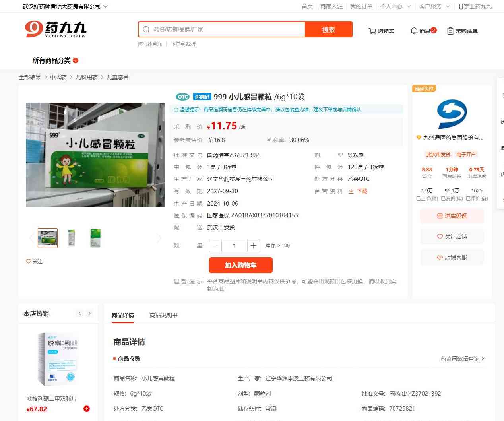The image size is (504, 421).
Task: Open the shopping cart 购物车
Action: [x=381, y=31]
